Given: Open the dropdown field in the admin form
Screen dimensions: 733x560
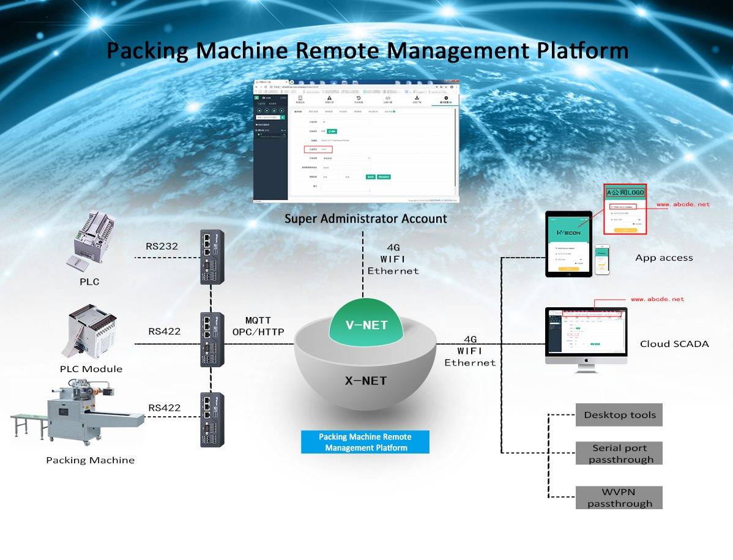Looking at the screenshot, I should click(346, 159).
